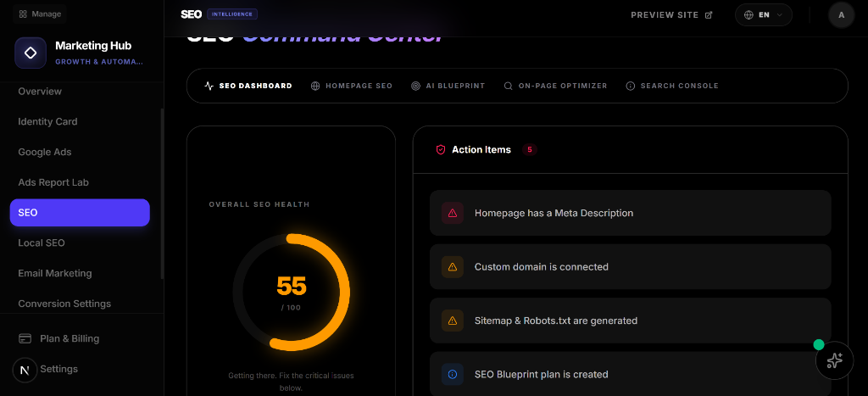Open Local SEO in the sidebar
Screen dimensions: 868x396
click(80, 243)
